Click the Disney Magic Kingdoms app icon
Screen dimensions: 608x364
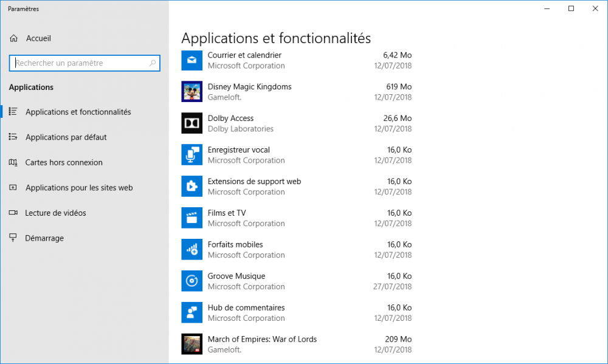click(x=192, y=92)
